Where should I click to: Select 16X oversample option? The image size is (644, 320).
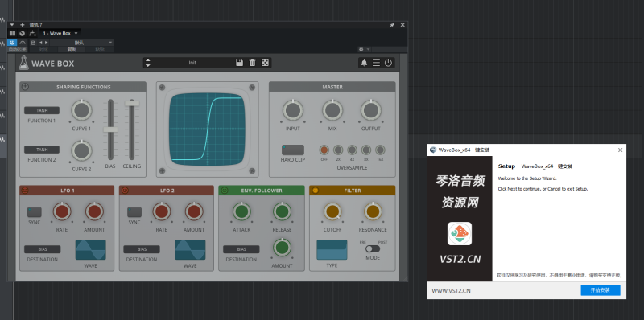tap(380, 150)
